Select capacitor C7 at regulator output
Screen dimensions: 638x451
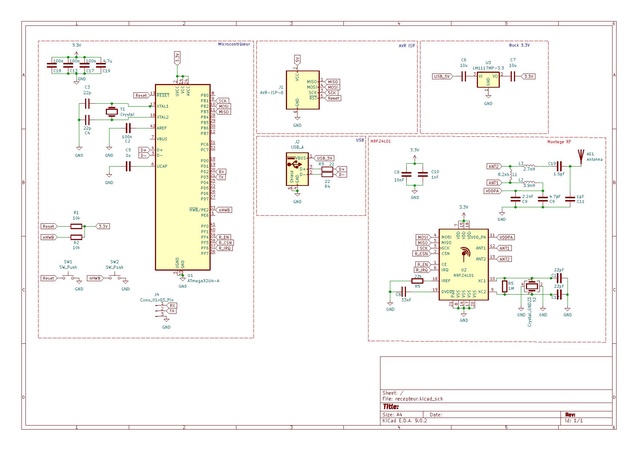click(x=512, y=77)
